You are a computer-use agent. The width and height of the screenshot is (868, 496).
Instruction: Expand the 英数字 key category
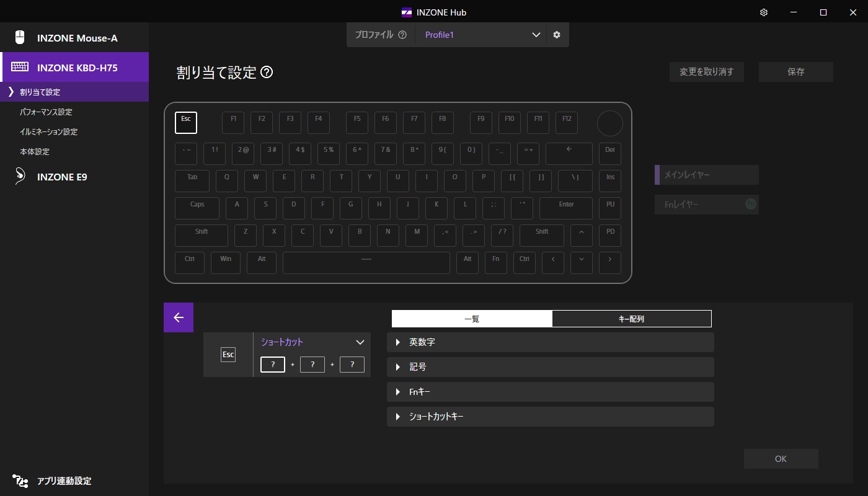[x=551, y=342]
